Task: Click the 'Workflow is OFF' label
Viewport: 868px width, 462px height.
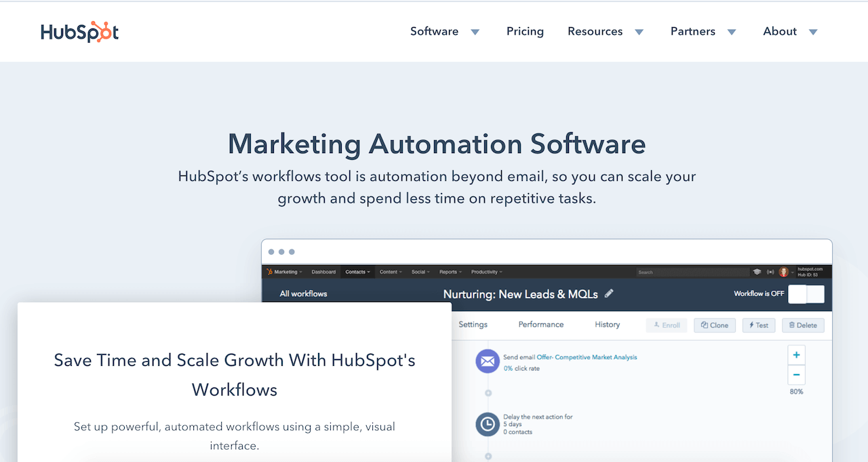Action: click(x=759, y=293)
